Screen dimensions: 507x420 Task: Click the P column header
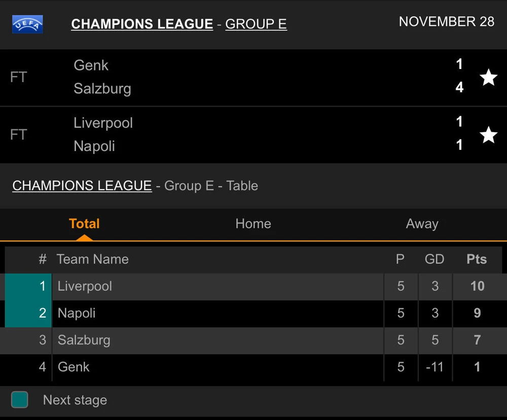click(400, 259)
